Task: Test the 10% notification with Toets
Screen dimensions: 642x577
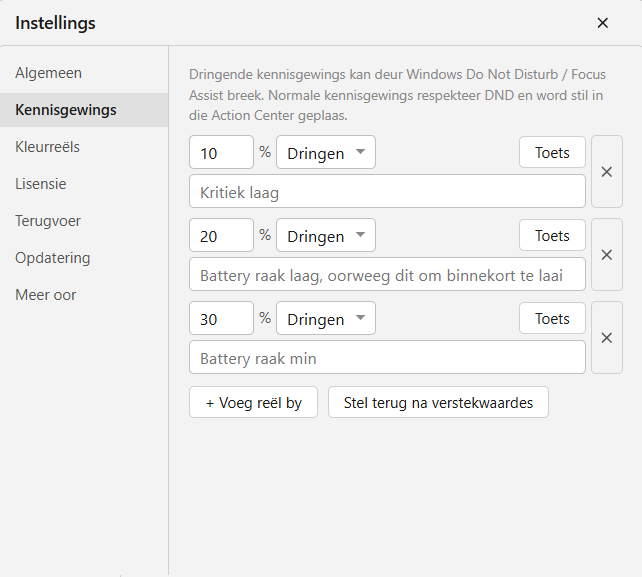Action: pyautogui.click(x=552, y=152)
